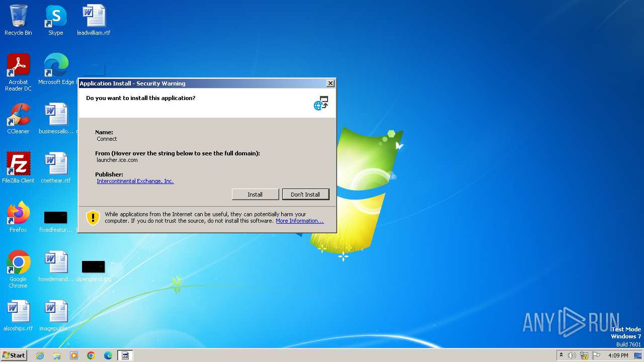The width and height of the screenshot is (644, 362).
Task: Click the Show Desktop button
Action: pos(638,355)
